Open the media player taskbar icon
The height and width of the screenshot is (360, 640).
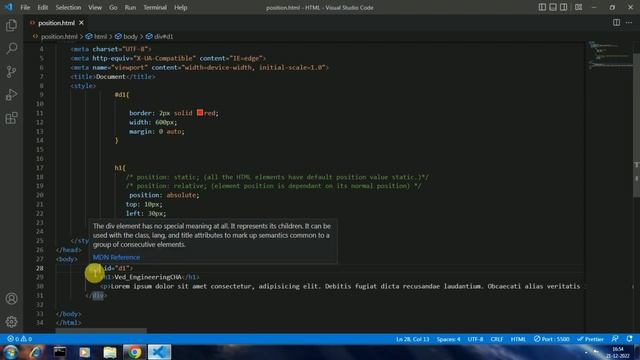84,352
